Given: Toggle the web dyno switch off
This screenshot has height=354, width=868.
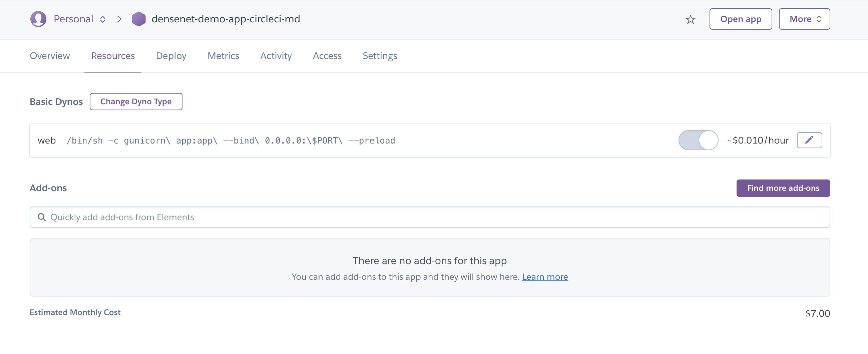Looking at the screenshot, I should coord(698,140).
